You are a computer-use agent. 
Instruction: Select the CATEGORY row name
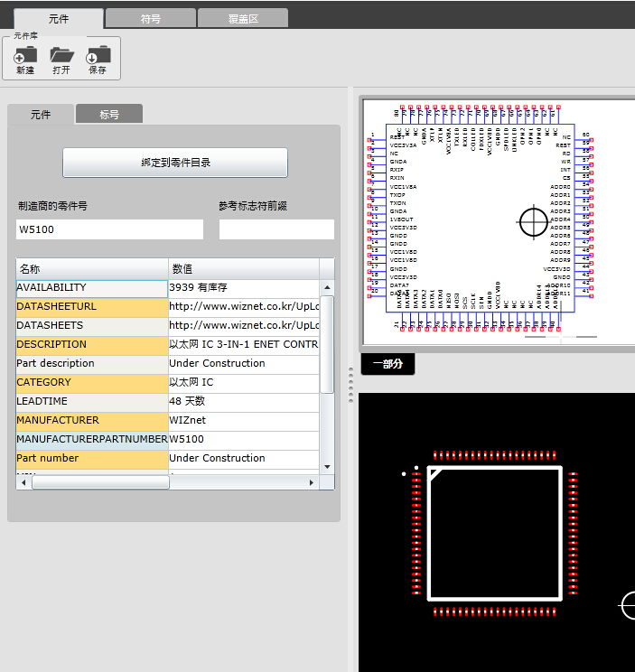click(92, 382)
